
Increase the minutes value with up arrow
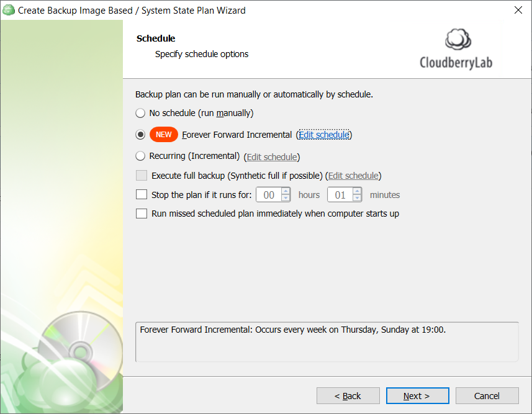coord(357,191)
